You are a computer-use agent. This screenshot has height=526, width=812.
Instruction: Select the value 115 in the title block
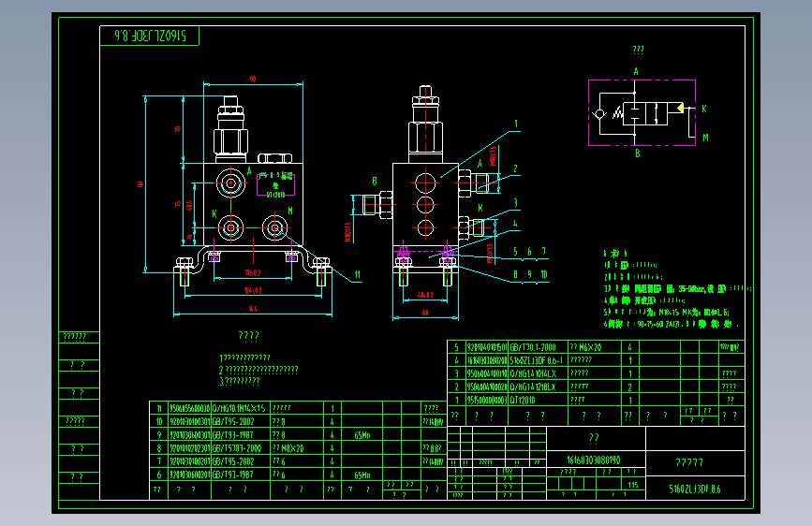click(633, 485)
